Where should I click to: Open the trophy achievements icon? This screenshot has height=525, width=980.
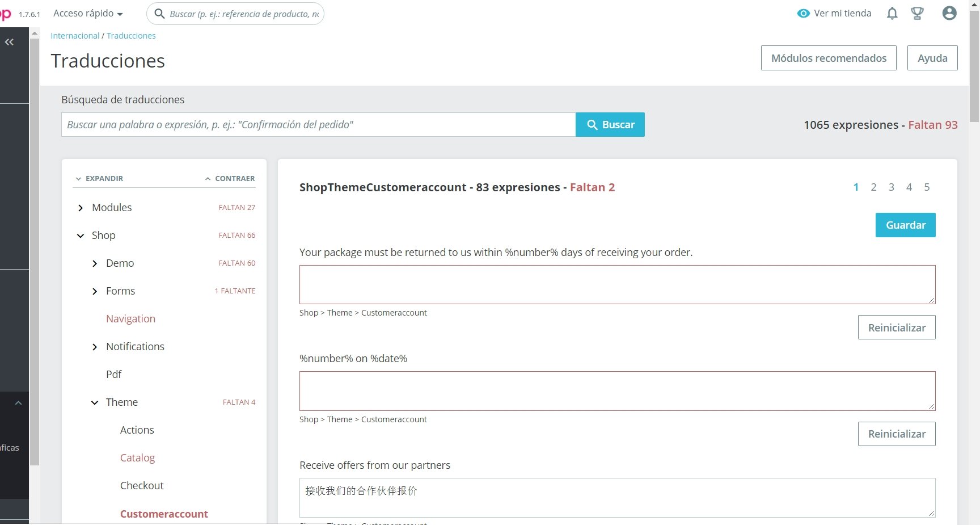pyautogui.click(x=917, y=13)
